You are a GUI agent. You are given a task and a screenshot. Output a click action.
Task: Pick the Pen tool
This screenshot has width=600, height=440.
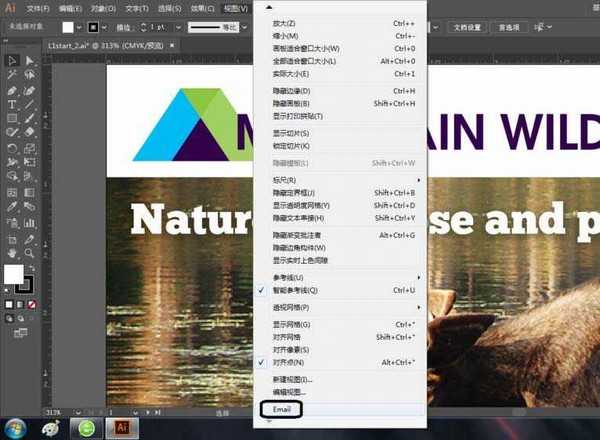point(12,89)
